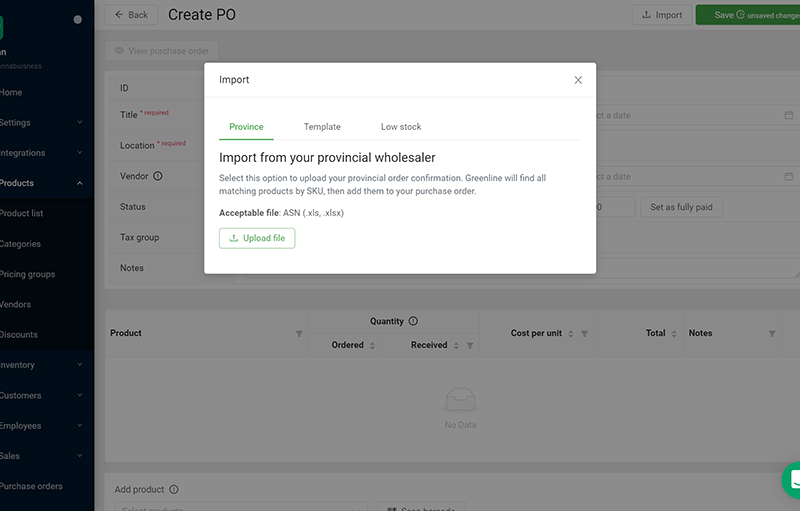This screenshot has height=511, width=800.
Task: Switch to the Province tab
Action: (x=246, y=126)
